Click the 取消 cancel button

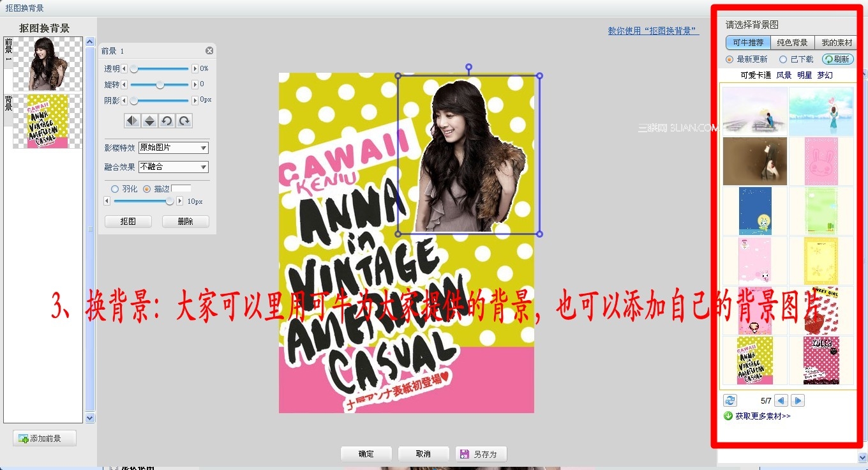point(423,454)
